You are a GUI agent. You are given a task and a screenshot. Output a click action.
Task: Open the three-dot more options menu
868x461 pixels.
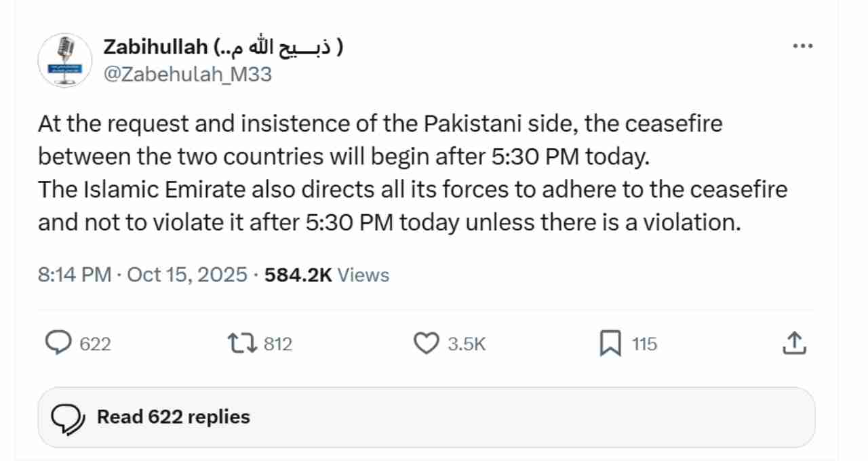click(x=802, y=46)
